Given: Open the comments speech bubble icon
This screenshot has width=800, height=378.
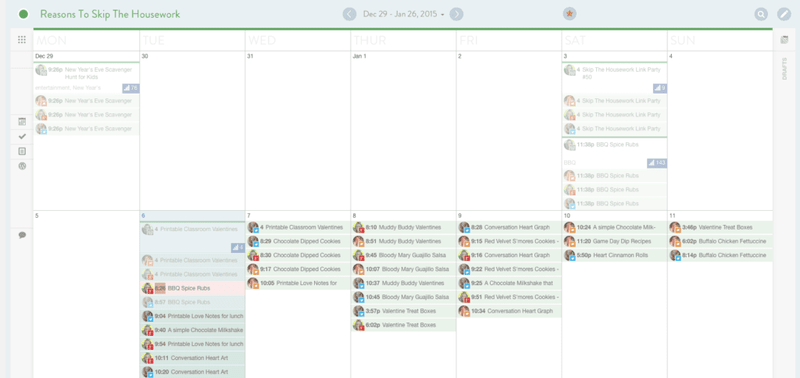Looking at the screenshot, I should [22, 235].
